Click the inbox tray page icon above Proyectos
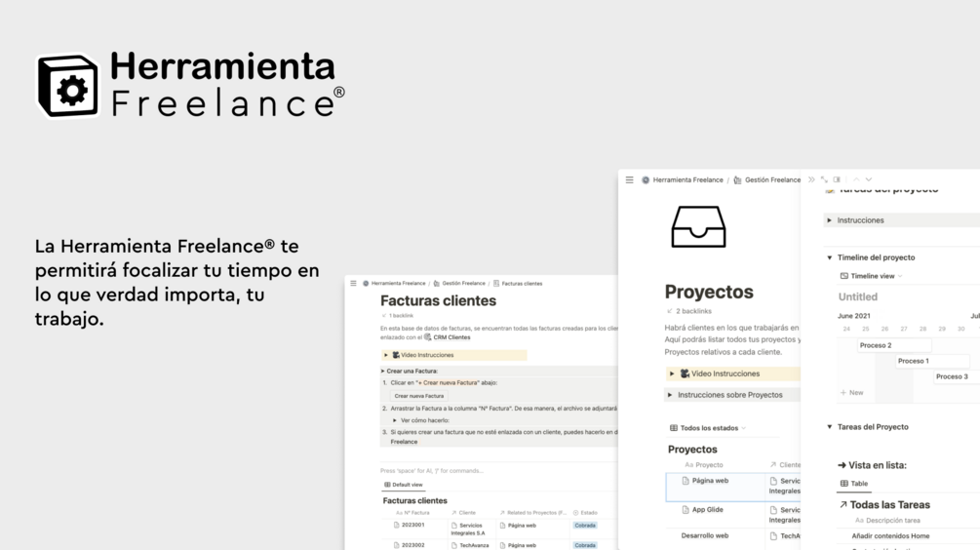 [x=698, y=227]
